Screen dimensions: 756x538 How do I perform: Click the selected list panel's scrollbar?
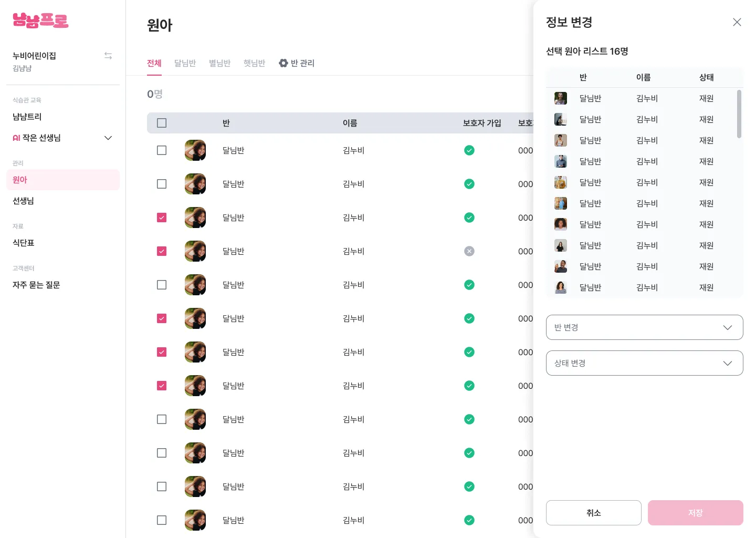(x=739, y=114)
